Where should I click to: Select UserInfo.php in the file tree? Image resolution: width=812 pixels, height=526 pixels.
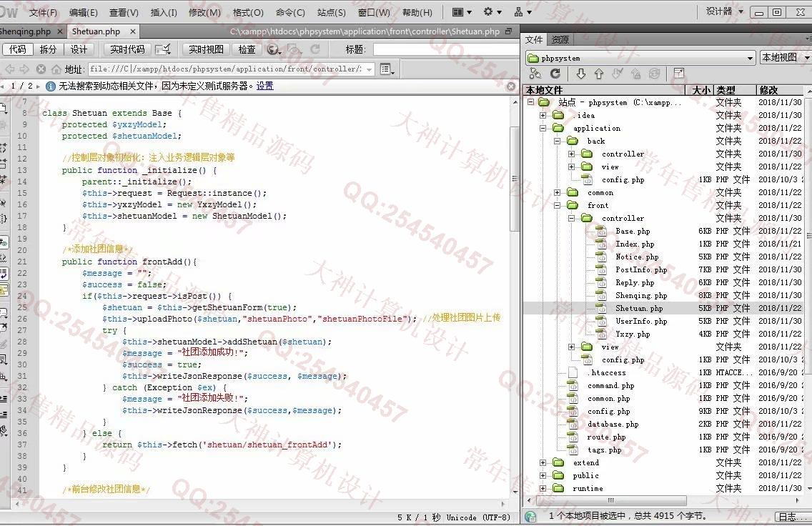tap(641, 322)
